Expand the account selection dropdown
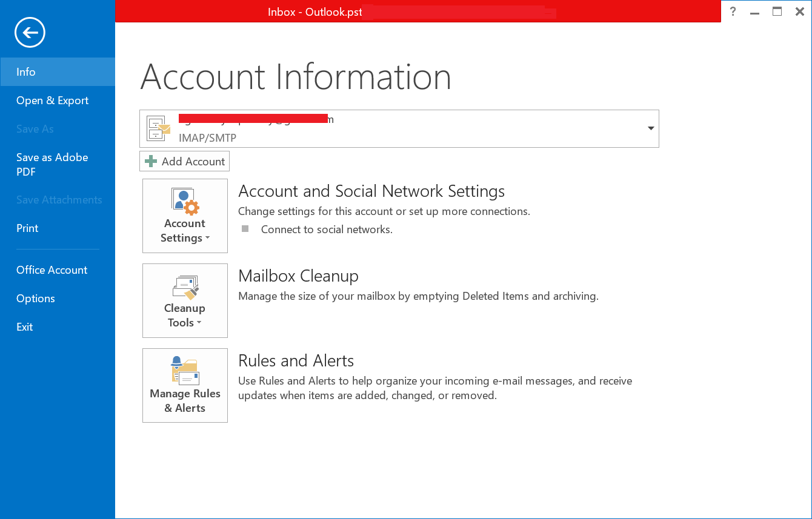812x519 pixels. (x=650, y=128)
